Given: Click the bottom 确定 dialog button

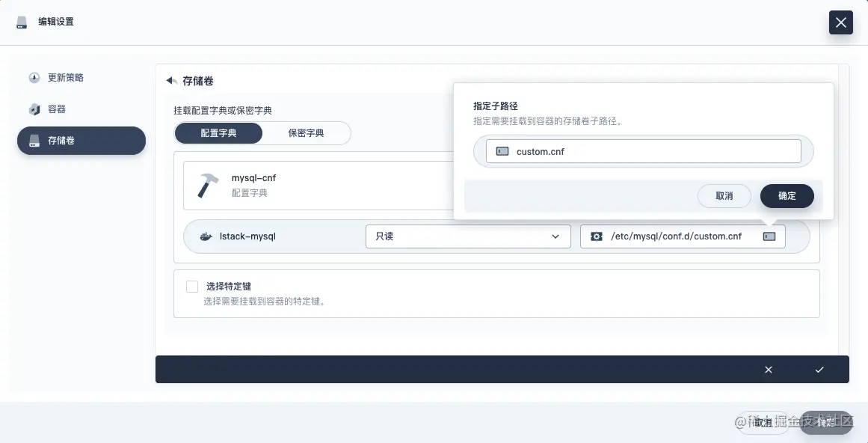Looking at the screenshot, I should [826, 423].
